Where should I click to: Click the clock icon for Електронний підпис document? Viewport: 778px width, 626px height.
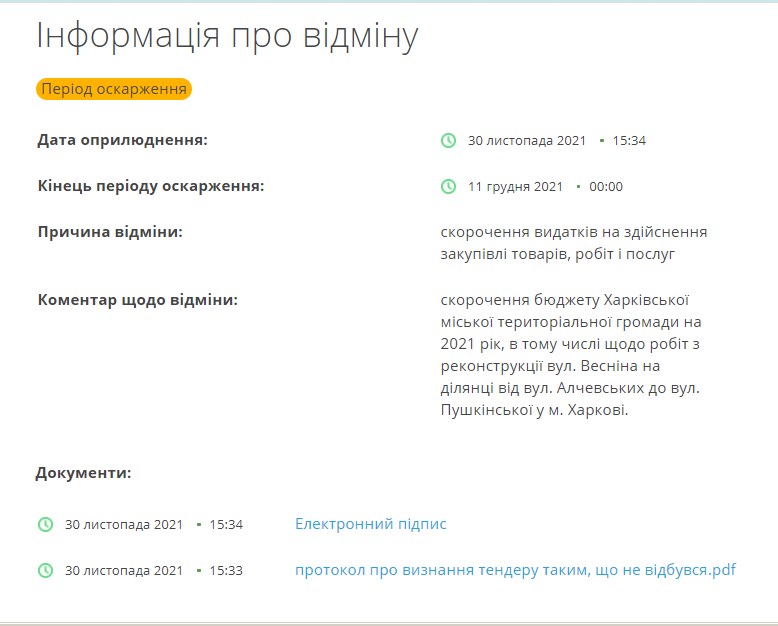coord(46,524)
